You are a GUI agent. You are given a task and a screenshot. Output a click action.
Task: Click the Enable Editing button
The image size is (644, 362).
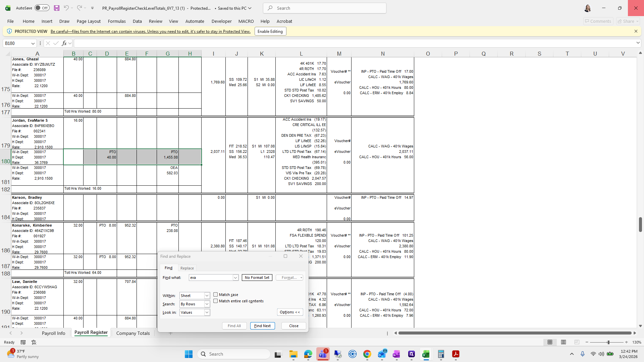pos(270,32)
